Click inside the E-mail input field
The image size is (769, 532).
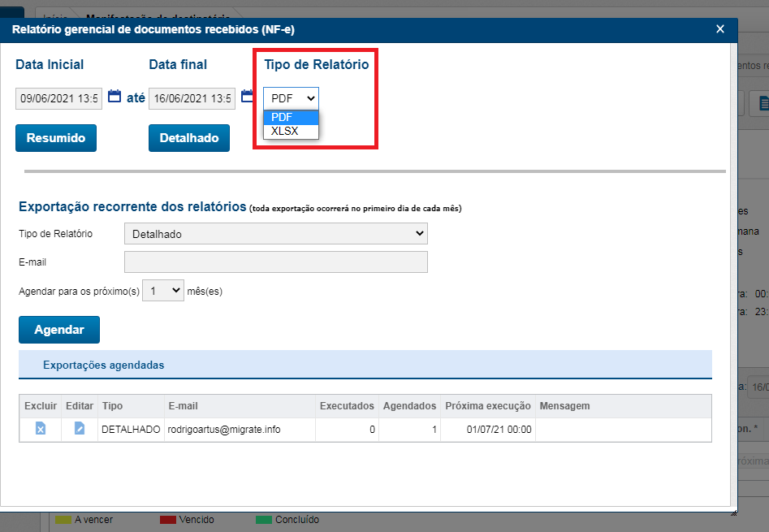pos(276,262)
